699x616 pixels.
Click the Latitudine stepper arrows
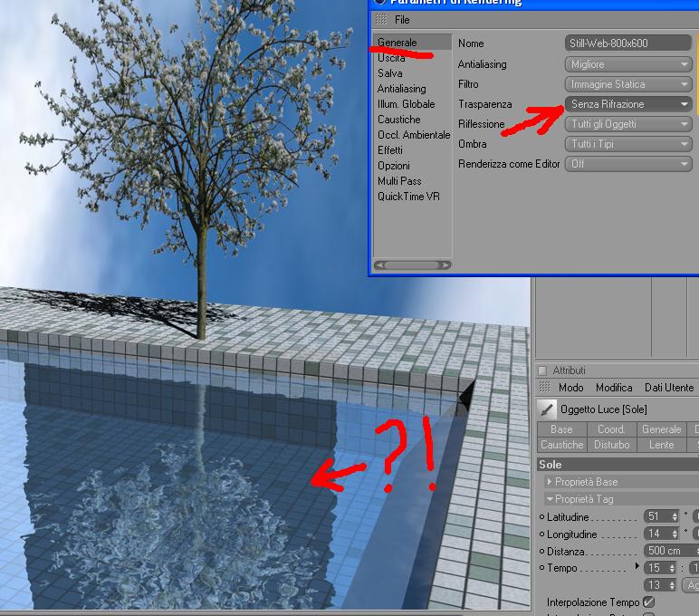(x=675, y=516)
